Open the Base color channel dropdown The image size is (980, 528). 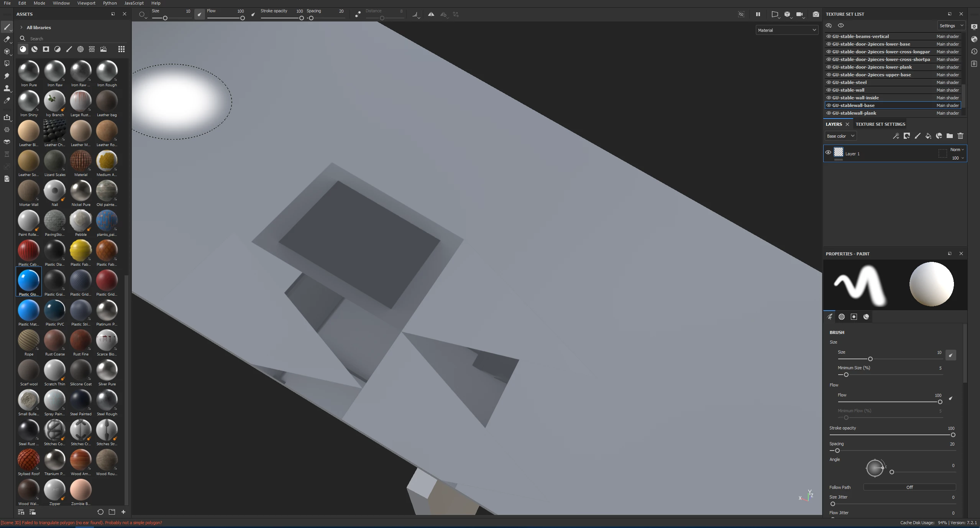pyautogui.click(x=840, y=136)
